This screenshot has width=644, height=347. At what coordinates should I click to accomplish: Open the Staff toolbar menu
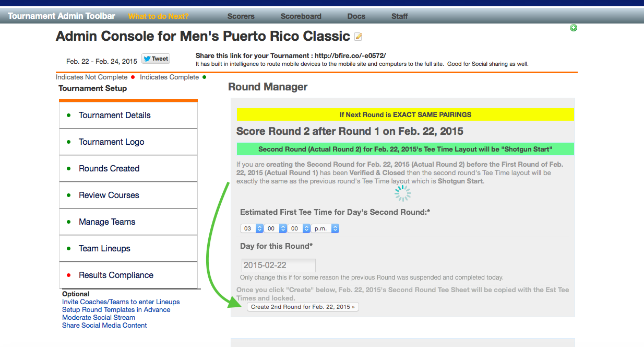[x=399, y=16]
